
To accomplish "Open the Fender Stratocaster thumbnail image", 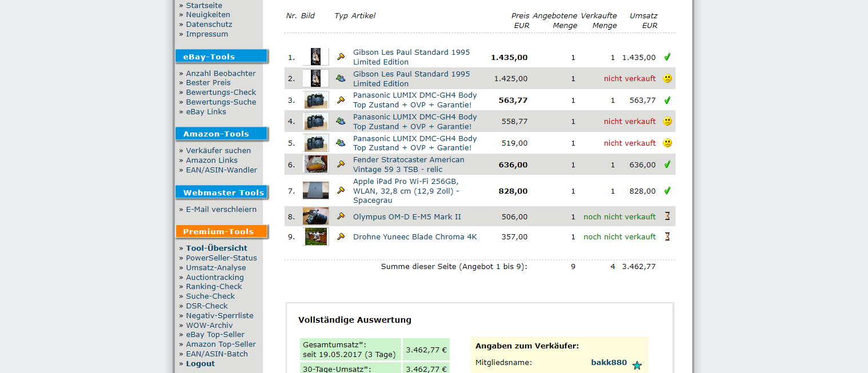I will [316, 165].
